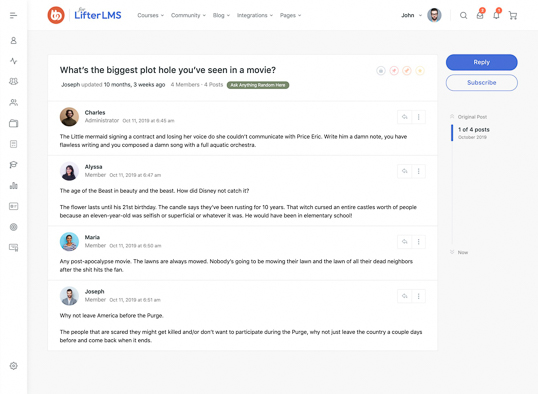The image size is (538, 394).
Task: Click the timestamp Oct 11, 2019 at 6:45 am
Action: tap(148, 121)
